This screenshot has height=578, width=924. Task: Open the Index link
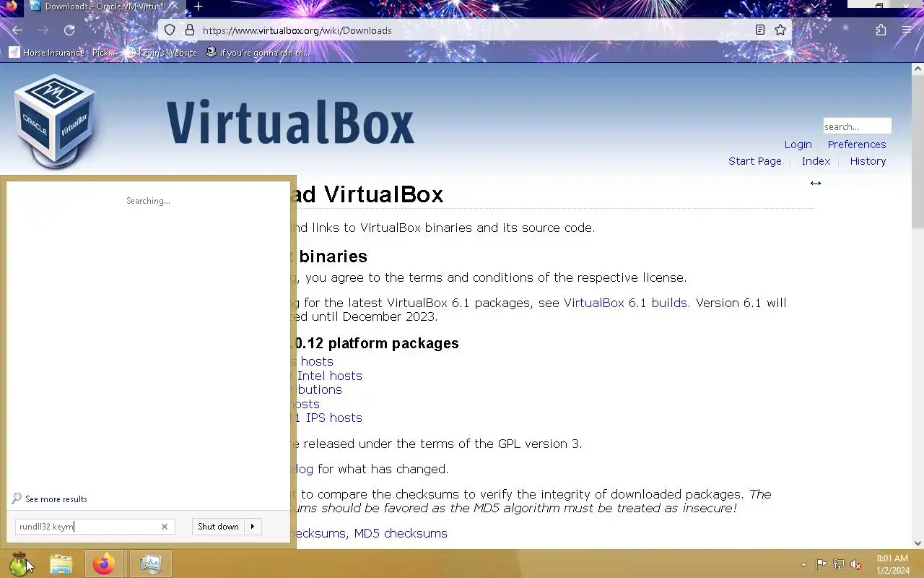816,161
